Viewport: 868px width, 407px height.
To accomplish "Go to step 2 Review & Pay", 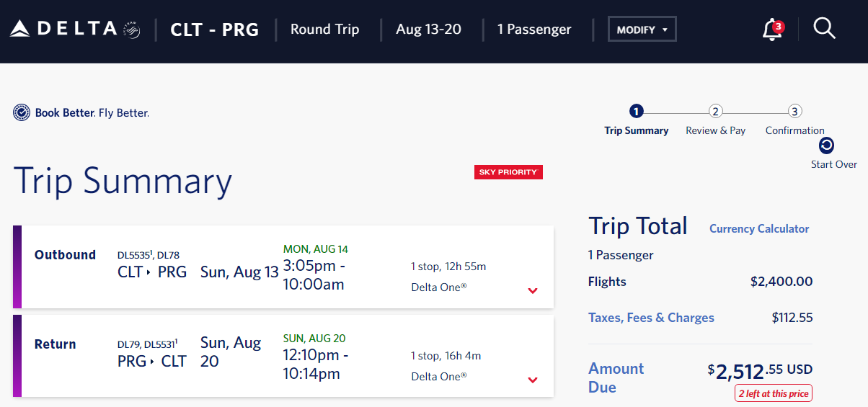I will [715, 120].
